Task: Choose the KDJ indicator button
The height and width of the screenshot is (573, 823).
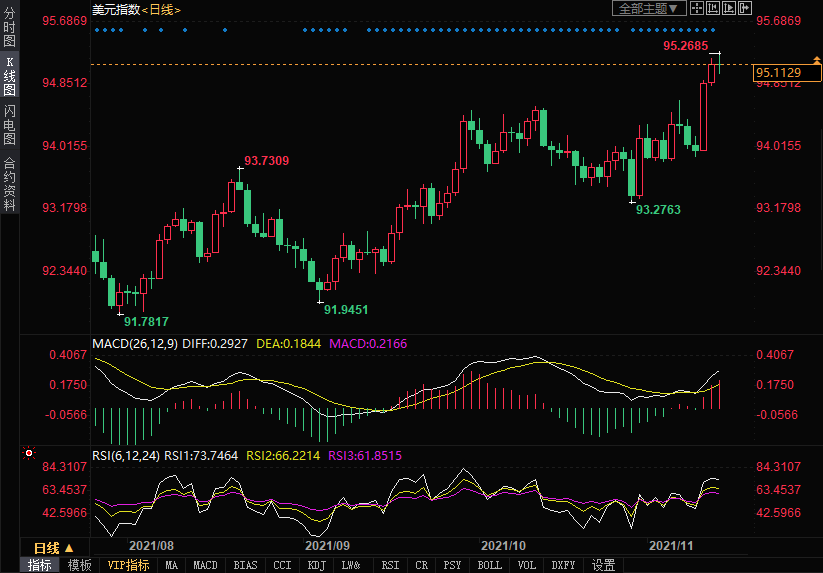Action: [x=317, y=565]
